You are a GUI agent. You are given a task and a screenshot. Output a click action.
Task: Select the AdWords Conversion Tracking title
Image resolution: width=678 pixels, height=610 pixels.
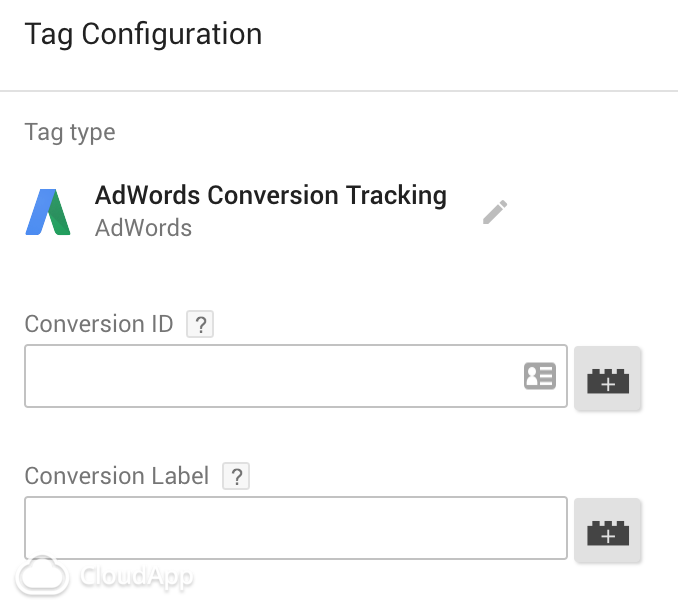click(x=271, y=195)
